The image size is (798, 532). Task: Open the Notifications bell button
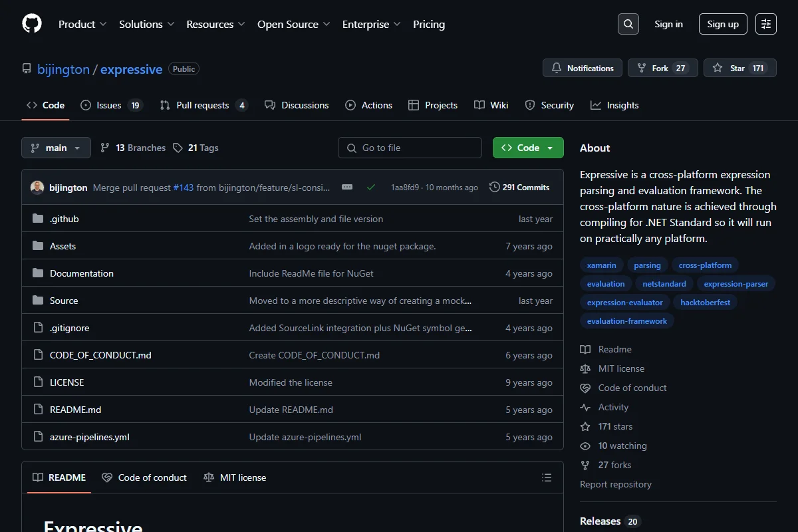[583, 68]
